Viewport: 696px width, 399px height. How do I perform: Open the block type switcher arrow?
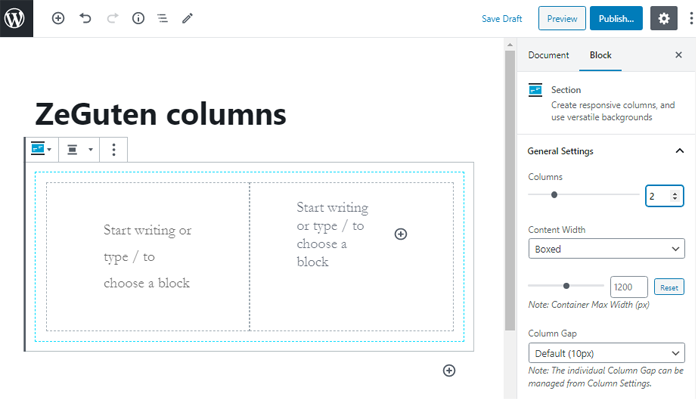pyautogui.click(x=49, y=150)
